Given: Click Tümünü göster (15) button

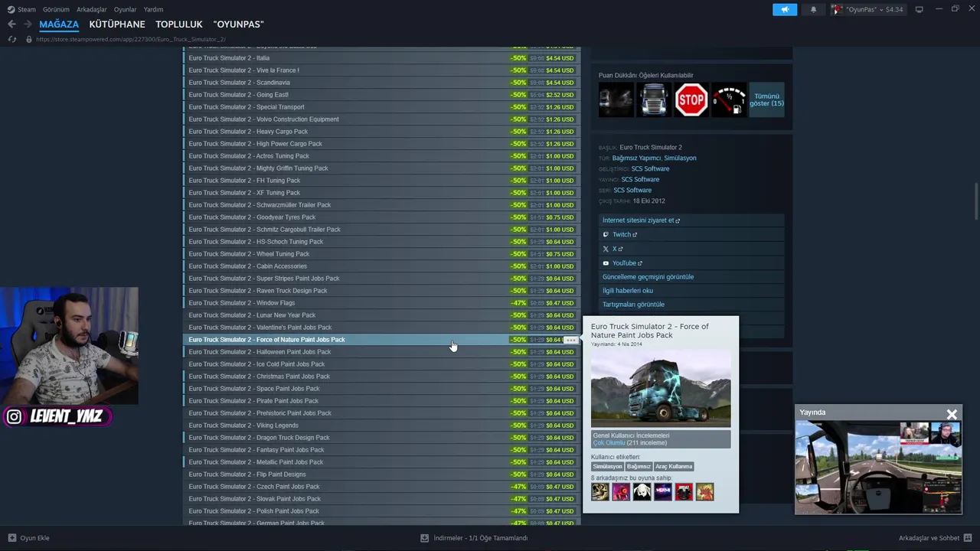Looking at the screenshot, I should [x=766, y=99].
